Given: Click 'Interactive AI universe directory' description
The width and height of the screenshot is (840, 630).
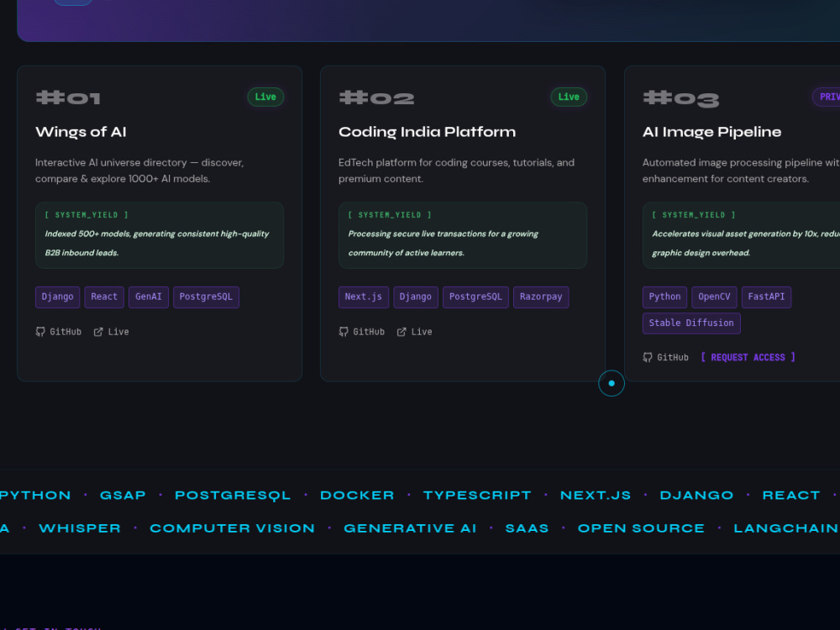Looking at the screenshot, I should tap(139, 171).
